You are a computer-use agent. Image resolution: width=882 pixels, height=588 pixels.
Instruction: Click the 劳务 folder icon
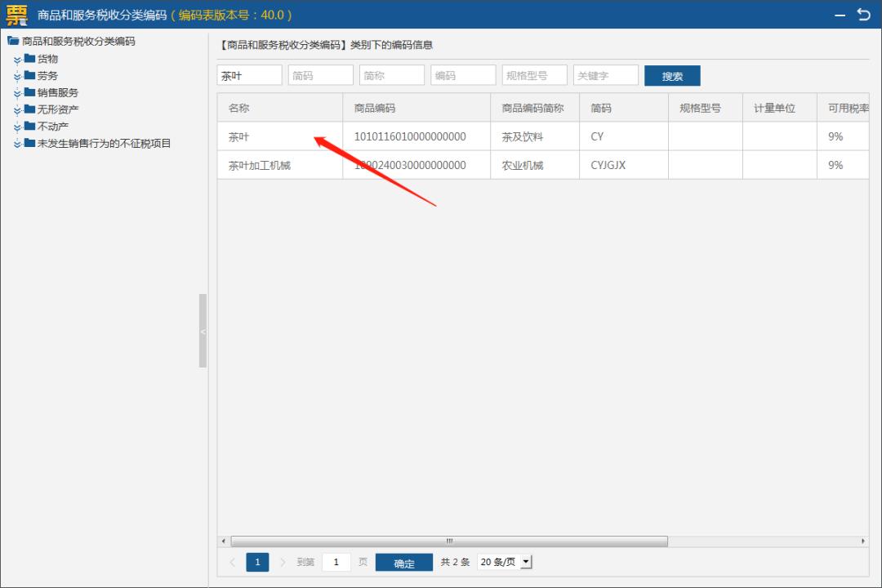[31, 75]
